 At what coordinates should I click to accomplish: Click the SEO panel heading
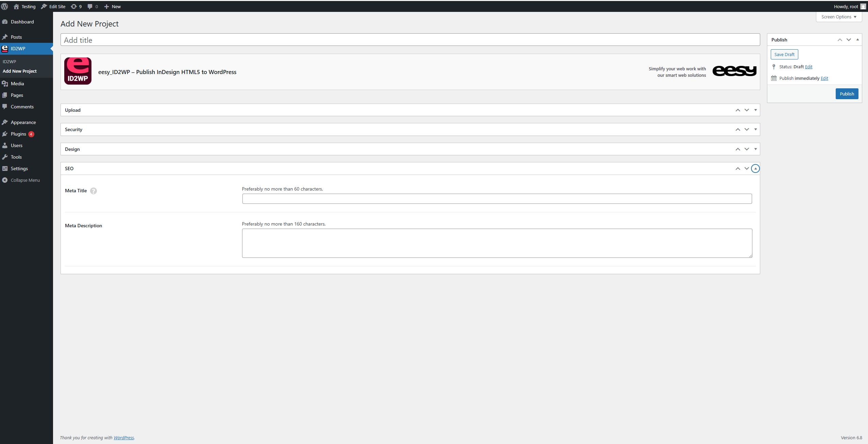coord(69,168)
